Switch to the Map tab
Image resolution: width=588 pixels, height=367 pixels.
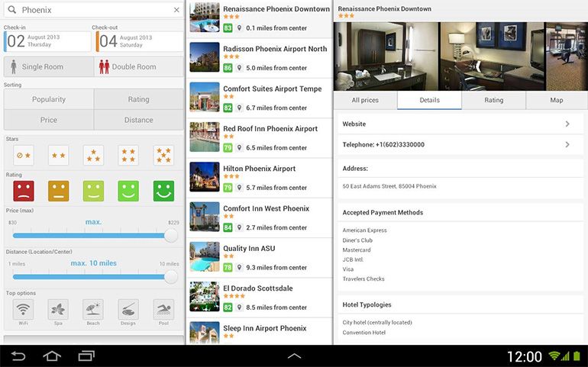tap(556, 100)
